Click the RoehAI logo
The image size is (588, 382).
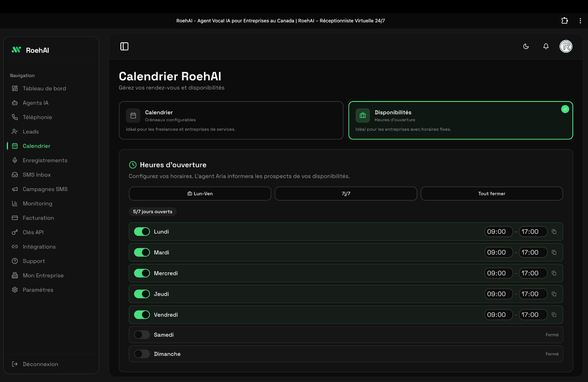coord(30,50)
